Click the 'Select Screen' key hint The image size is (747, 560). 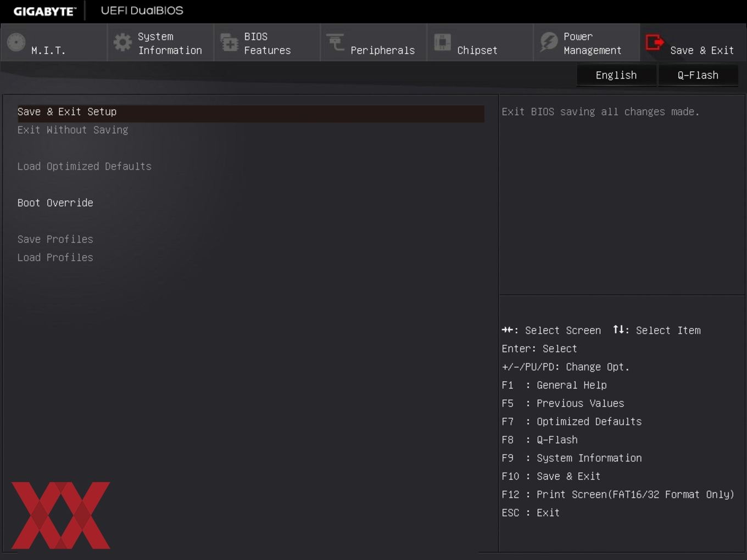coord(551,331)
